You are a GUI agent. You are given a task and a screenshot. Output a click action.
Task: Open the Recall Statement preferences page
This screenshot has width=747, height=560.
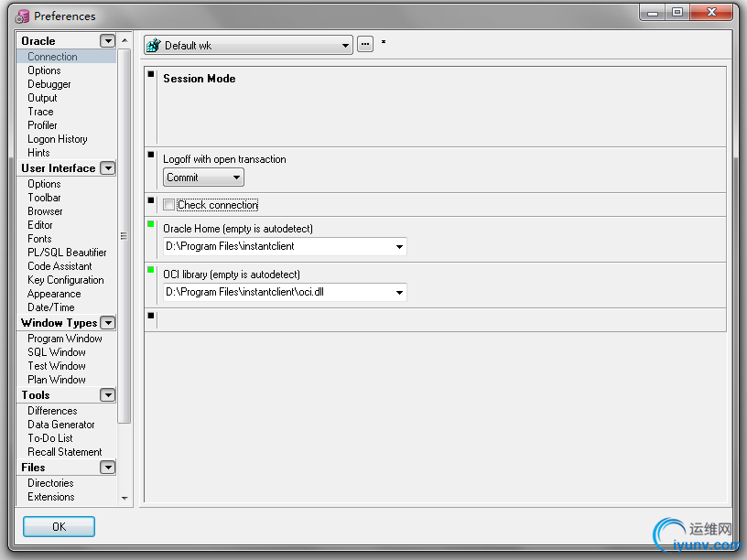click(65, 452)
